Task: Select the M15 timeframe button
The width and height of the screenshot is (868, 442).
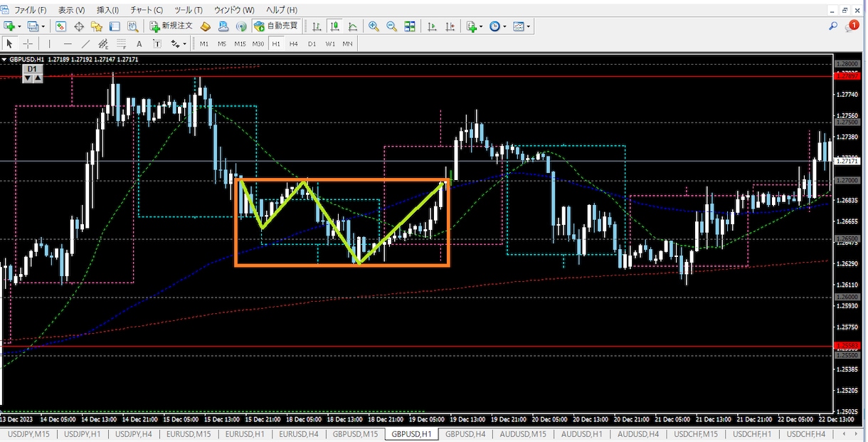Action: (240, 44)
